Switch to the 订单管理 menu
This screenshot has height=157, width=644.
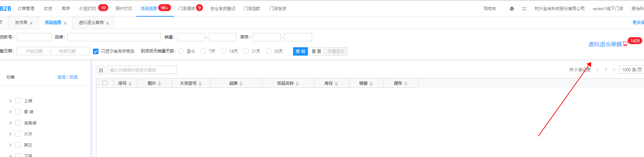click(x=26, y=9)
